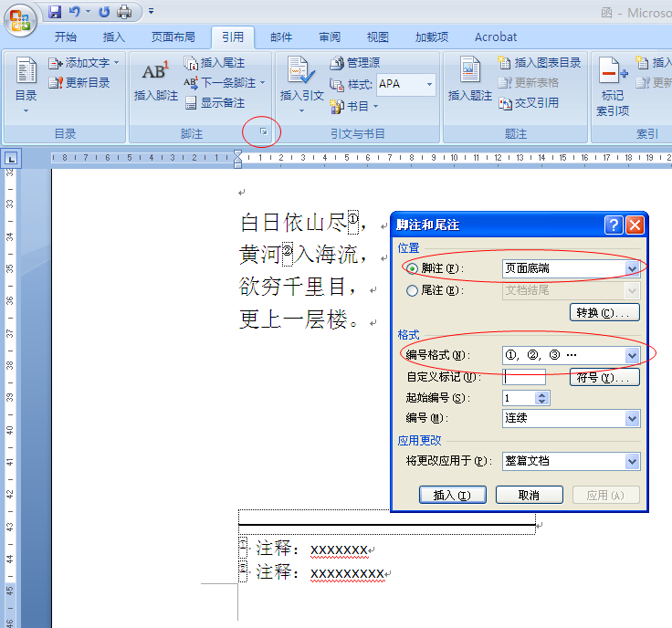The image size is (672, 628).
Task: Switch to the 审阅 tab
Action: click(330, 37)
